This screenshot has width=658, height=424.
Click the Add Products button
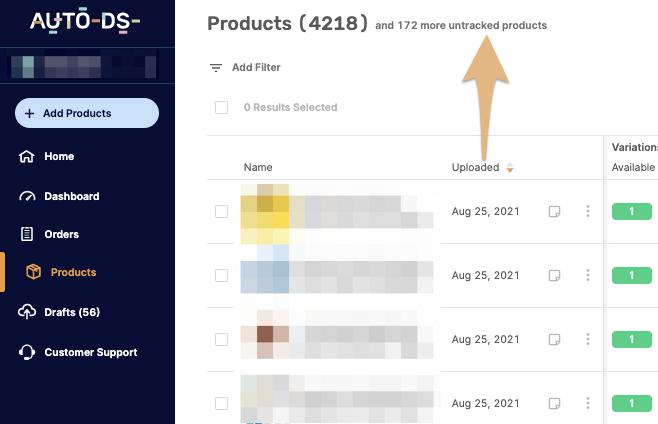(x=87, y=113)
